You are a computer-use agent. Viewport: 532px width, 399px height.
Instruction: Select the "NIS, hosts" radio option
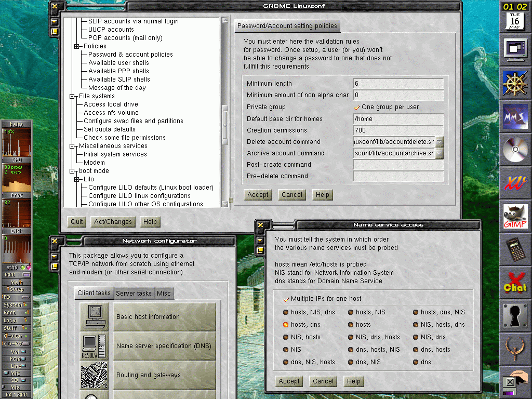[286, 337]
